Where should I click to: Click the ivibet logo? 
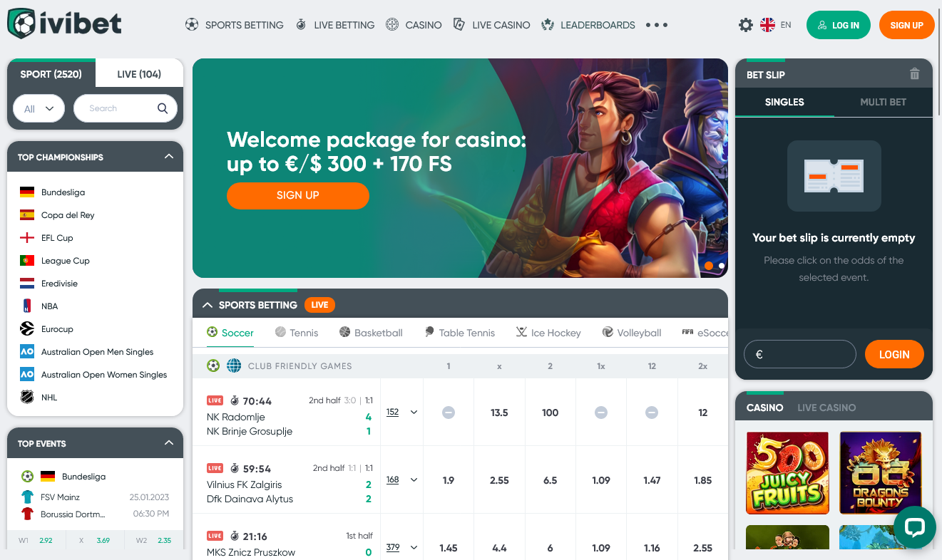64,24
